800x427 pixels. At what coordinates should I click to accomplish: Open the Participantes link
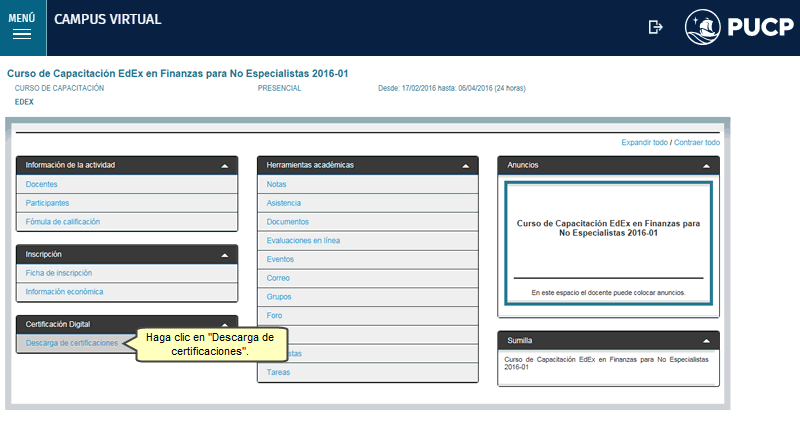click(x=47, y=203)
